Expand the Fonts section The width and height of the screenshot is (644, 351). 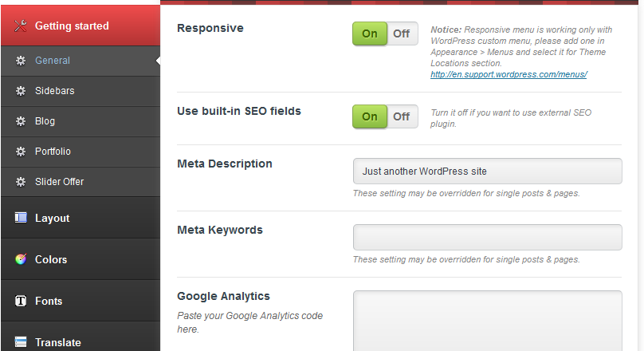click(x=80, y=301)
